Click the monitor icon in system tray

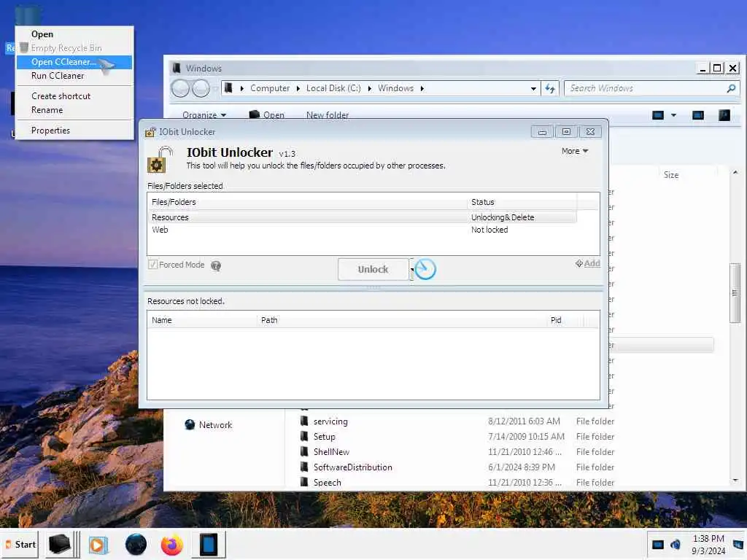pos(658,544)
